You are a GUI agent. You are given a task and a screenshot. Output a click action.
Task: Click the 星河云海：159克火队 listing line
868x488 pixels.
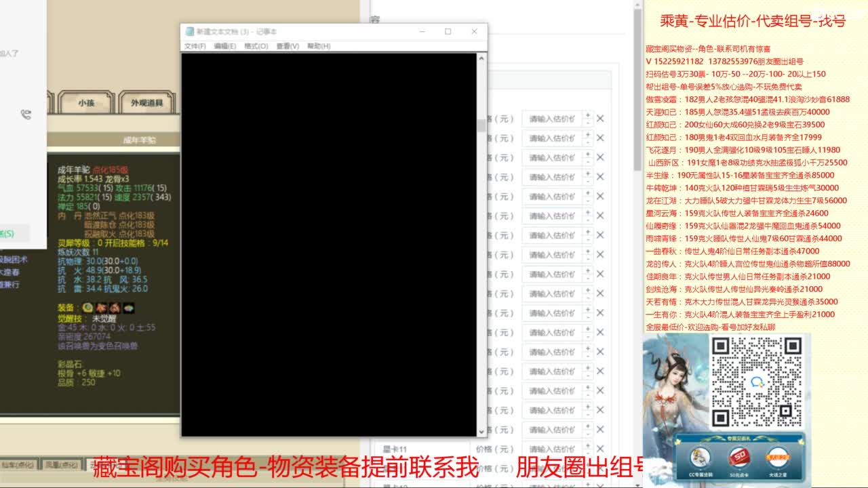(x=737, y=213)
